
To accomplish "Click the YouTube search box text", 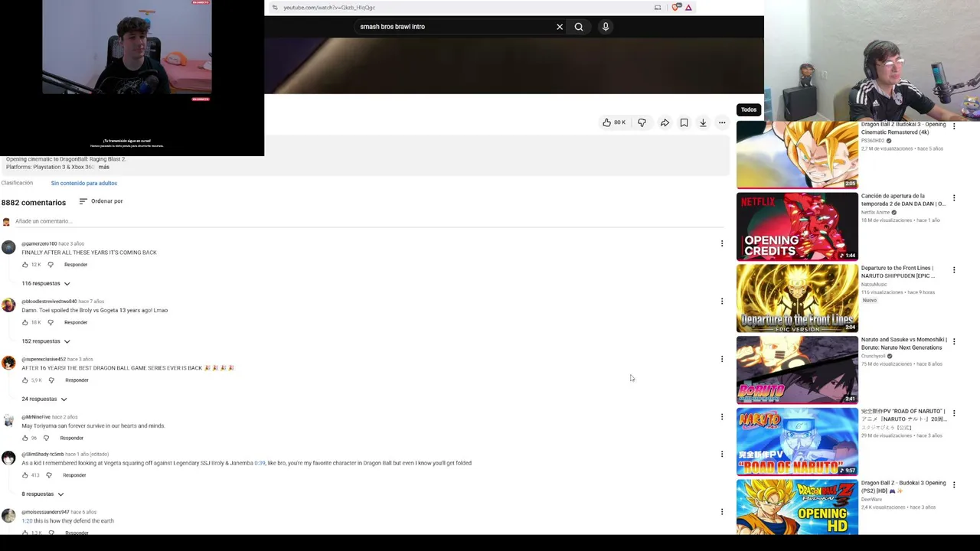I will coord(393,27).
